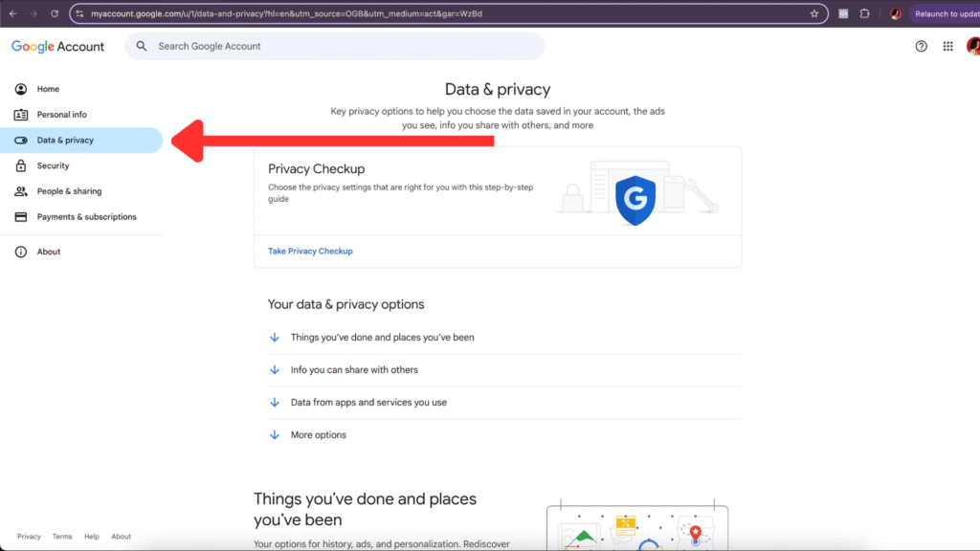
Task: Focus the Search Google Account field
Action: point(334,46)
